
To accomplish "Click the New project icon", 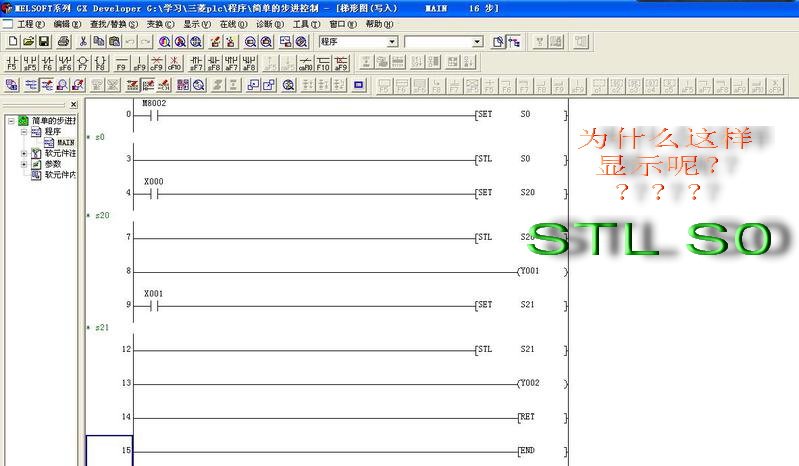I will (x=12, y=42).
